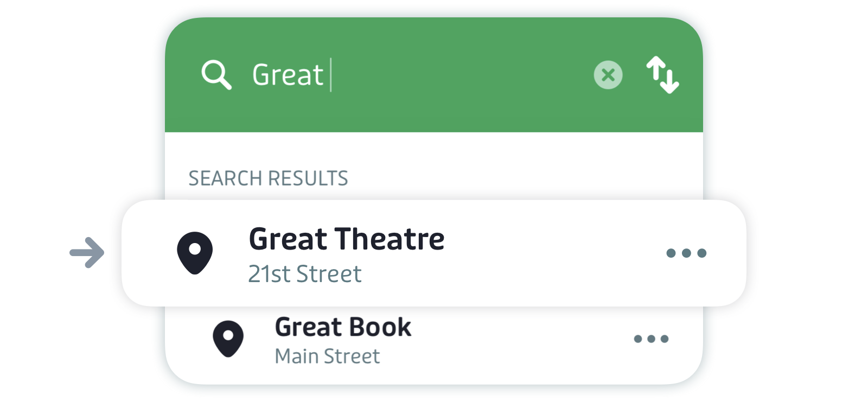
Task: Click the Great Theatre location pin icon
Action: coord(195,253)
